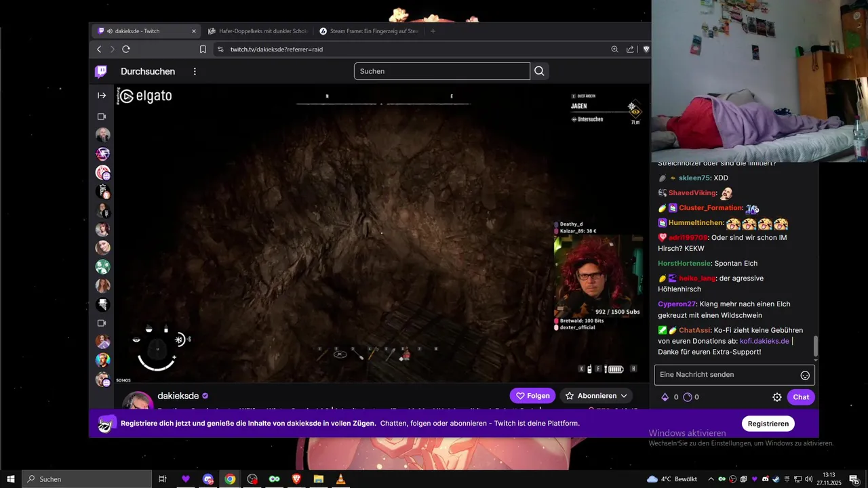Image resolution: width=868 pixels, height=488 pixels.
Task: Open a new browser tab with plus
Action: click(x=433, y=31)
